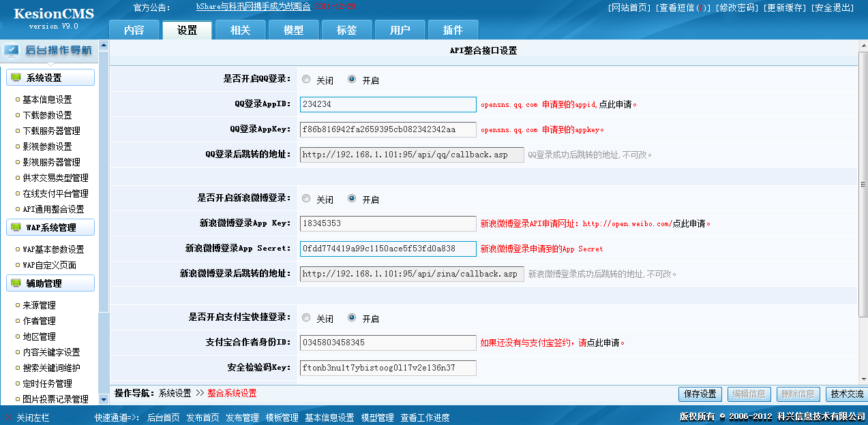Open 定时任务管理 in the sidebar
Screen dimensions: 868x425
47,383
